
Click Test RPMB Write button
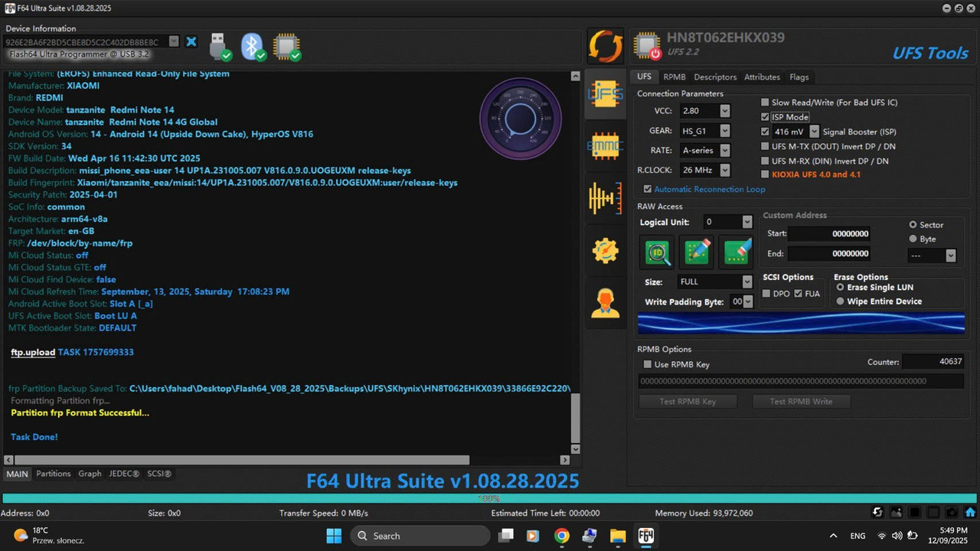[x=801, y=401]
